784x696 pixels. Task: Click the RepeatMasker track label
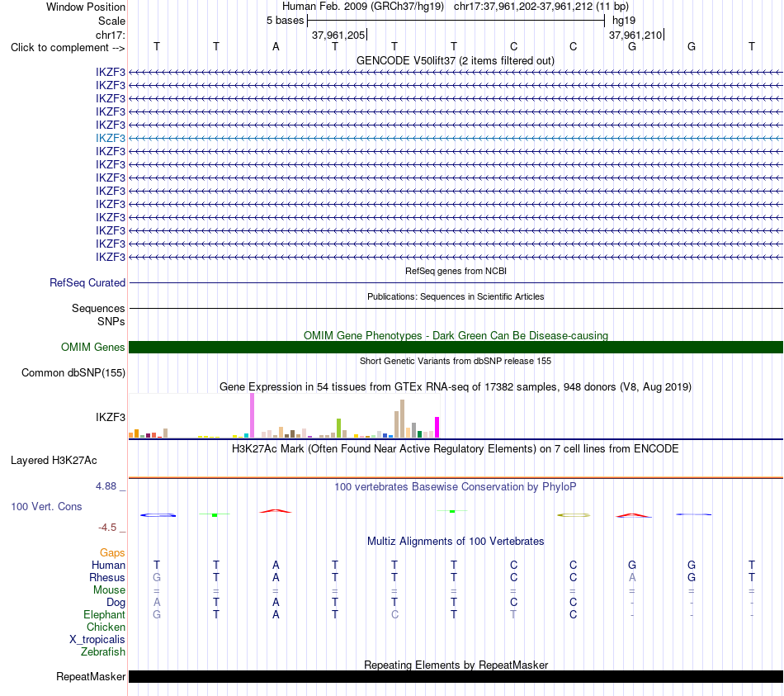point(91,676)
